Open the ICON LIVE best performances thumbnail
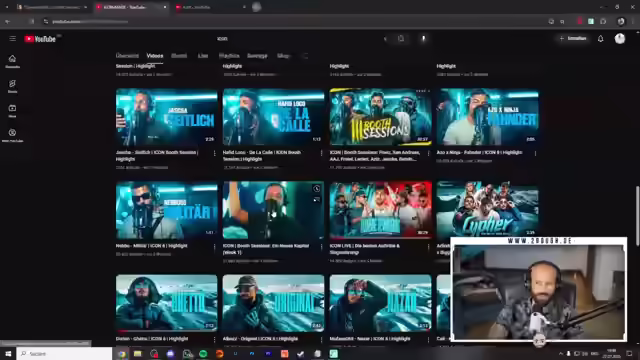The height and width of the screenshot is (360, 640). [380, 210]
